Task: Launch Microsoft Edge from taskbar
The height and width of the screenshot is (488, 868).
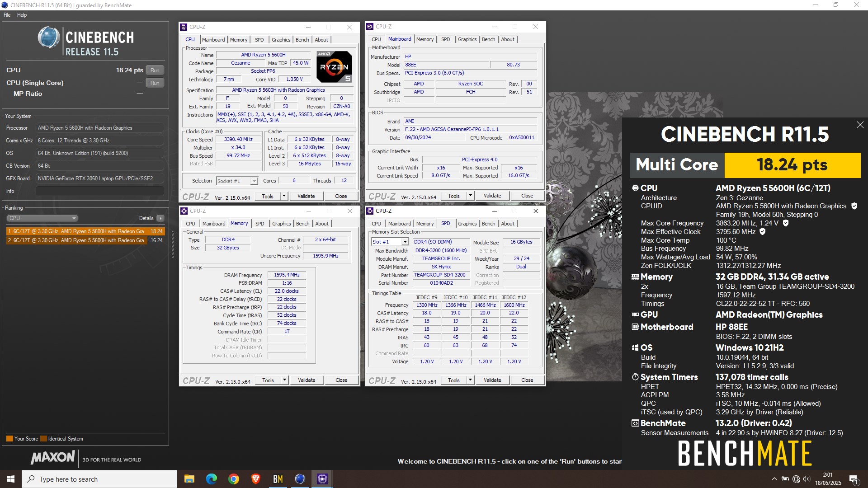Action: point(212,479)
